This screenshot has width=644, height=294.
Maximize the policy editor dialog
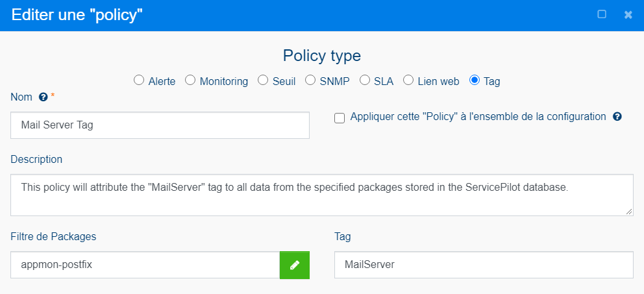[x=602, y=15]
